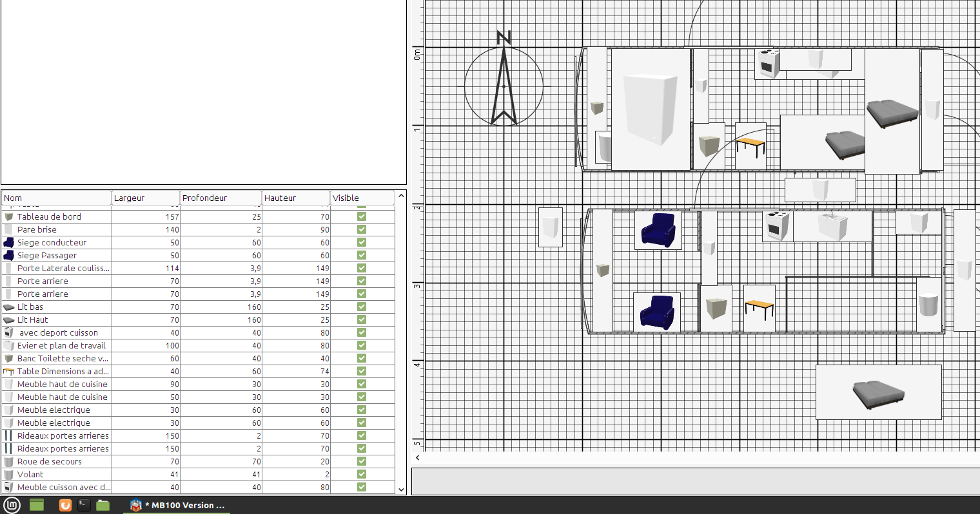Open the Linux Mint start menu
The image size is (980, 514).
click(11, 505)
